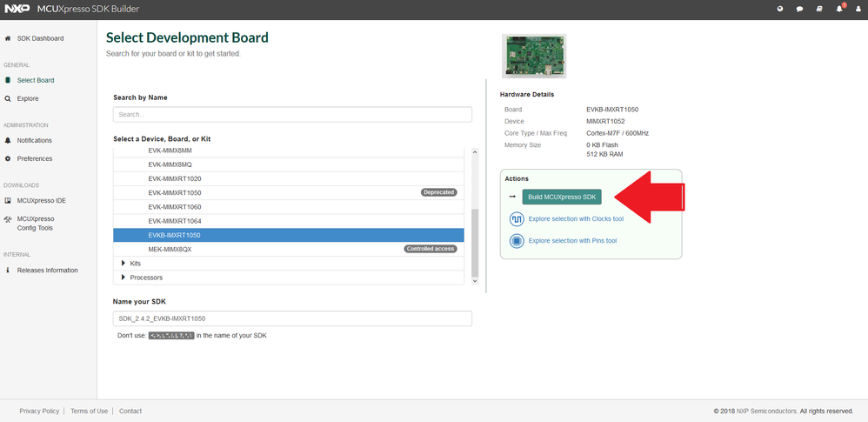Focus the Search by Name field
Image resolution: width=868 pixels, height=422 pixels.
(292, 115)
